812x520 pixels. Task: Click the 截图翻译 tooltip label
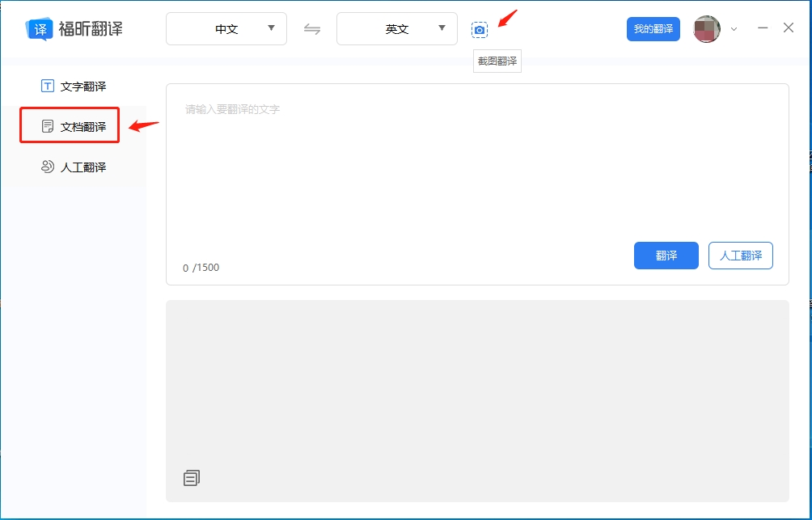point(496,61)
